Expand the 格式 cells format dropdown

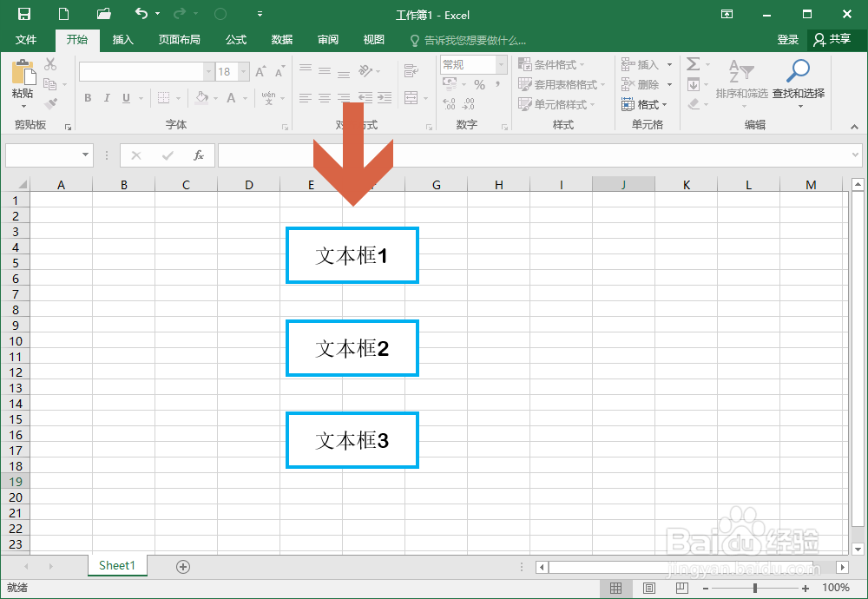[644, 104]
